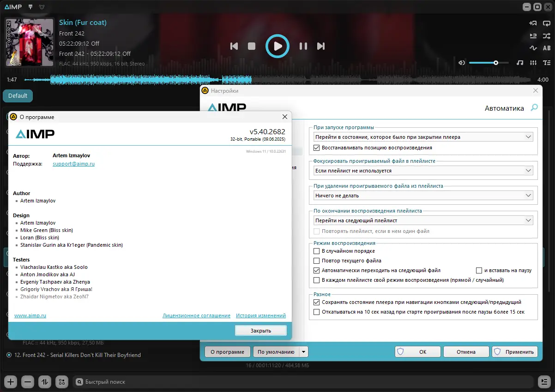Image resolution: width=555 pixels, height=392 pixels.
Task: Open the История изменений link
Action: click(x=261, y=315)
